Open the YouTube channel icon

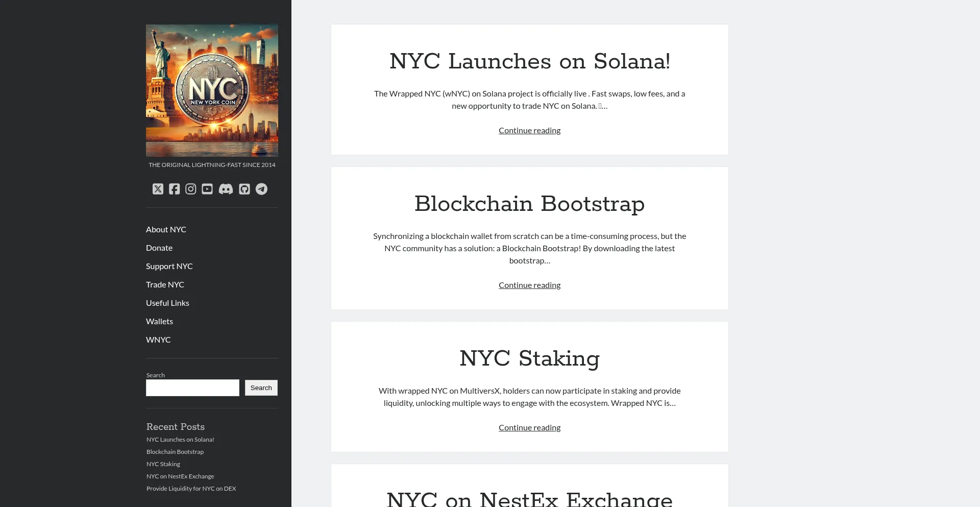click(207, 189)
